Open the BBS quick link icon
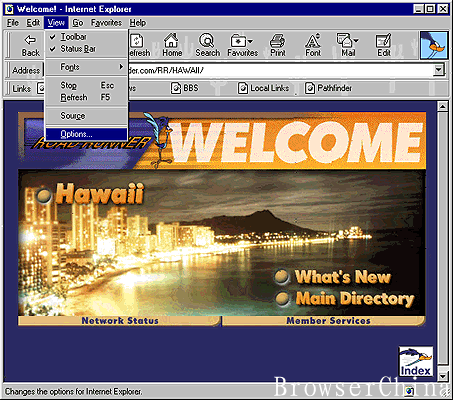This screenshot has width=453, height=400. click(176, 88)
